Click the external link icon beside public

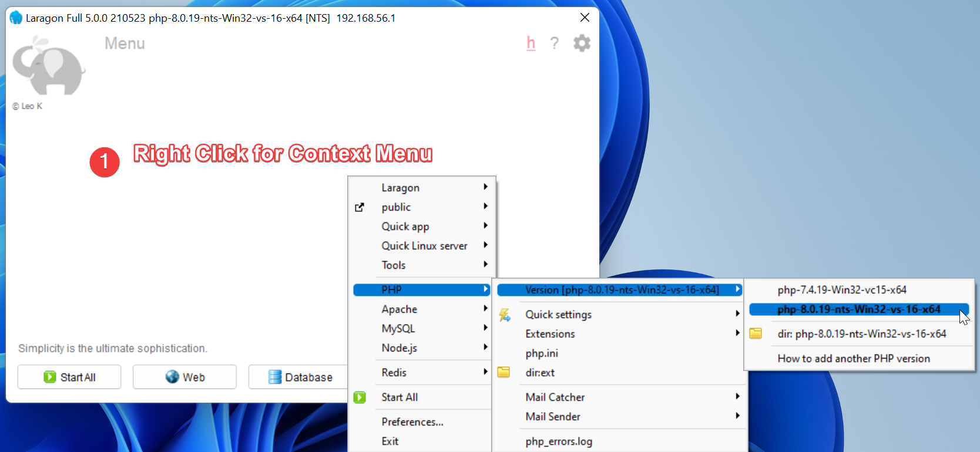tap(360, 207)
